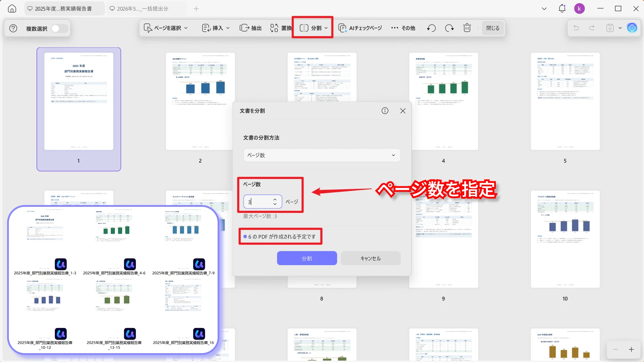Open the 挿入 menu
This screenshot has height=362, width=644.
point(215,28)
